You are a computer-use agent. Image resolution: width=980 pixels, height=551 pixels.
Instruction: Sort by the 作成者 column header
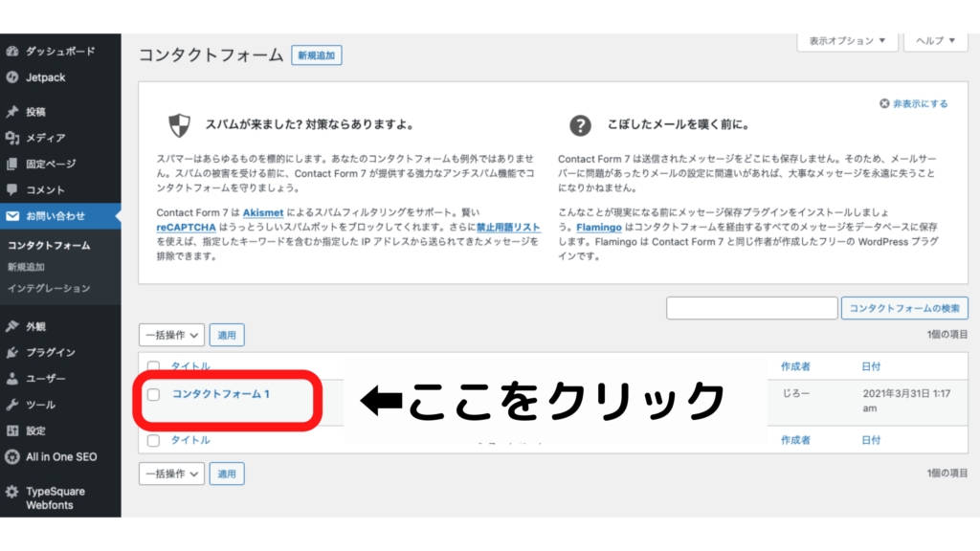click(795, 366)
